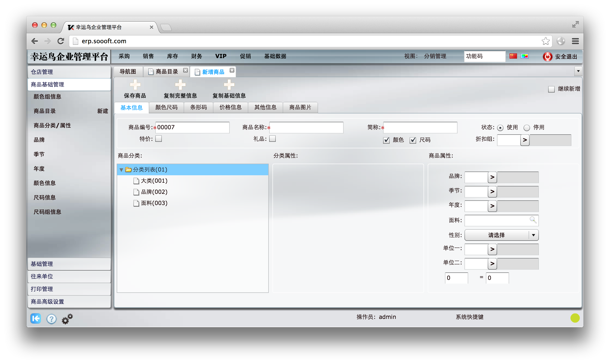This screenshot has height=364, width=610.
Task: Click the blue collapse sidebar arrow icon
Action: pos(36,318)
